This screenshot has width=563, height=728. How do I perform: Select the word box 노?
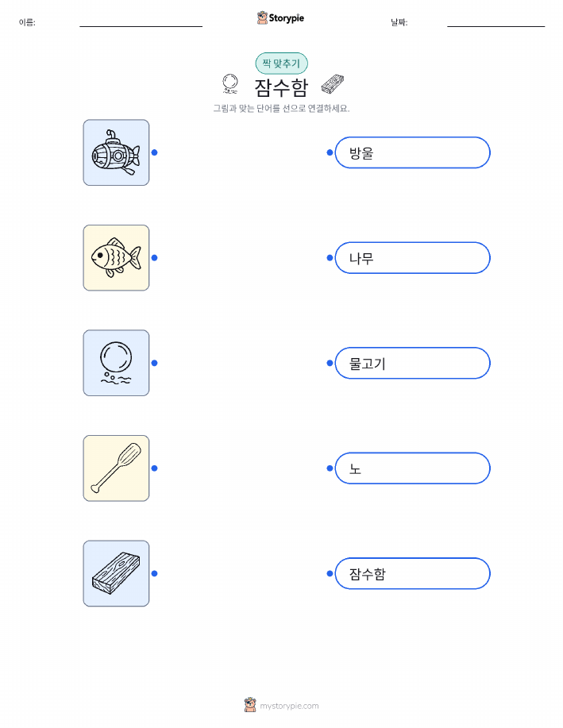point(412,468)
